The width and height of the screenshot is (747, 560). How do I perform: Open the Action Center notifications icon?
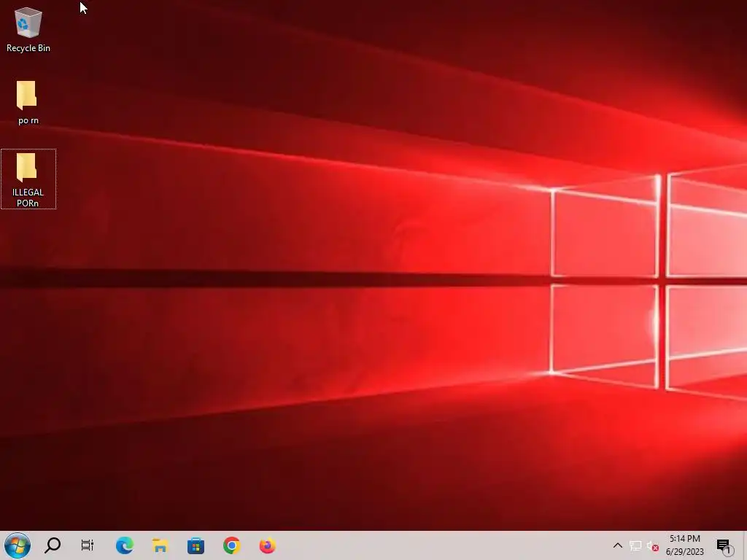(724, 545)
